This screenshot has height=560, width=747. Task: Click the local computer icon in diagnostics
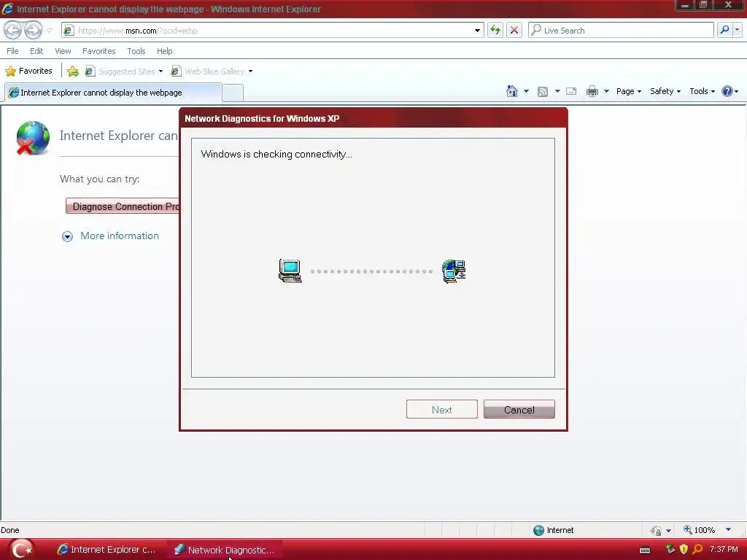(x=290, y=271)
